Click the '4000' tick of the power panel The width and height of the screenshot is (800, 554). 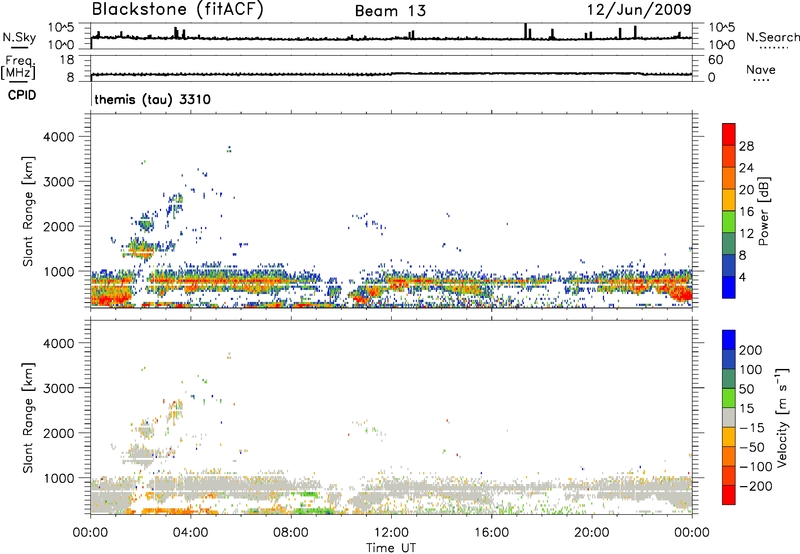point(59,137)
